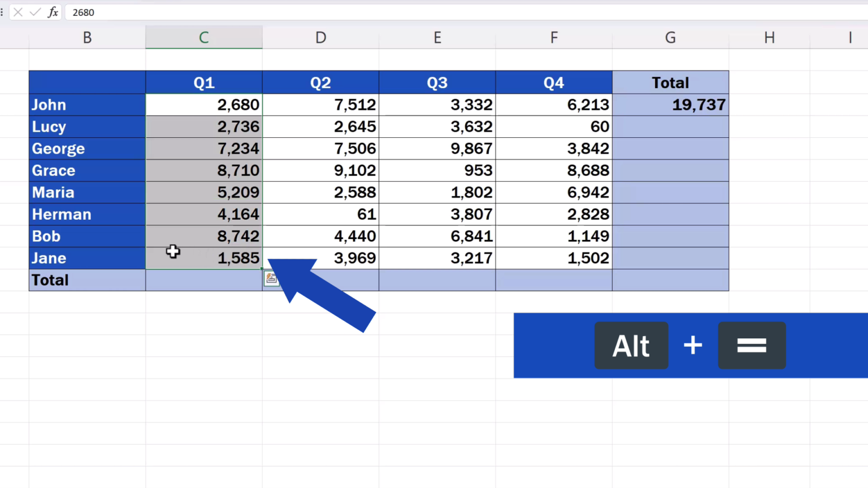868x488 pixels.
Task: Click John's total value 19,737
Action: point(670,104)
